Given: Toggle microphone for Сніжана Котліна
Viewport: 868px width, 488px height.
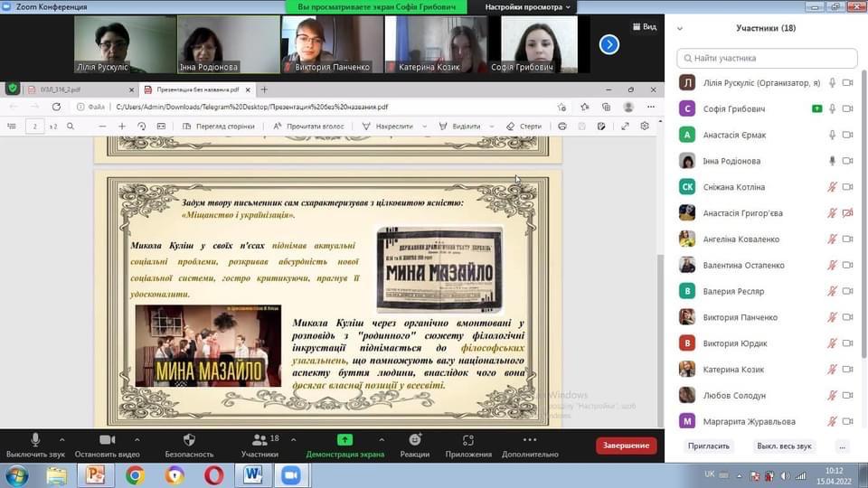Looking at the screenshot, I should [832, 187].
